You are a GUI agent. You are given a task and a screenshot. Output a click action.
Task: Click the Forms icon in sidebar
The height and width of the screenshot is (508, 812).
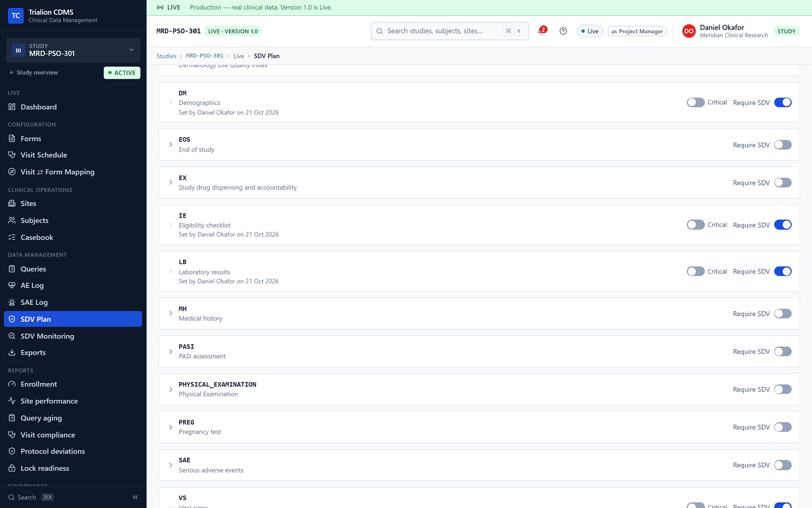pyautogui.click(x=12, y=138)
